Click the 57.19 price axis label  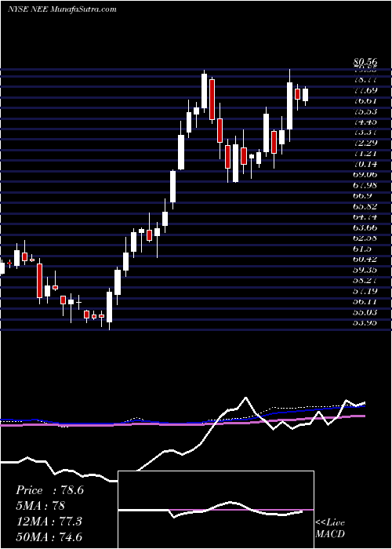coord(365,291)
